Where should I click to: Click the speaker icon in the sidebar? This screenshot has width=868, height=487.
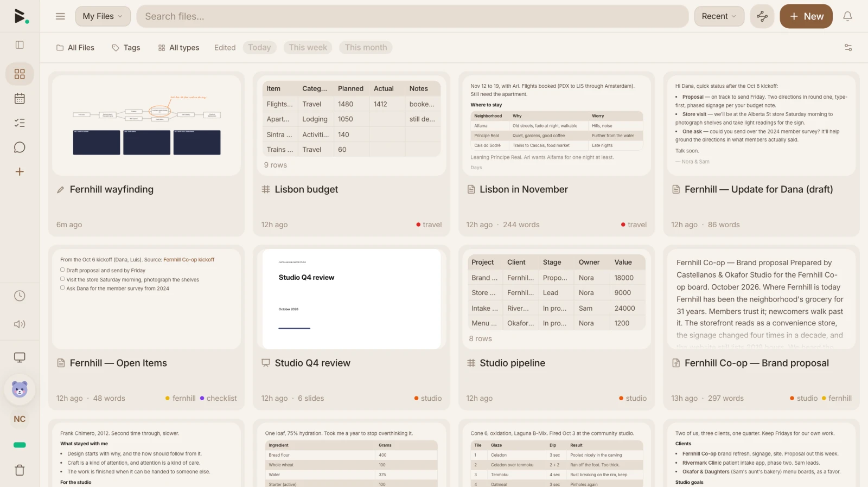click(20, 324)
